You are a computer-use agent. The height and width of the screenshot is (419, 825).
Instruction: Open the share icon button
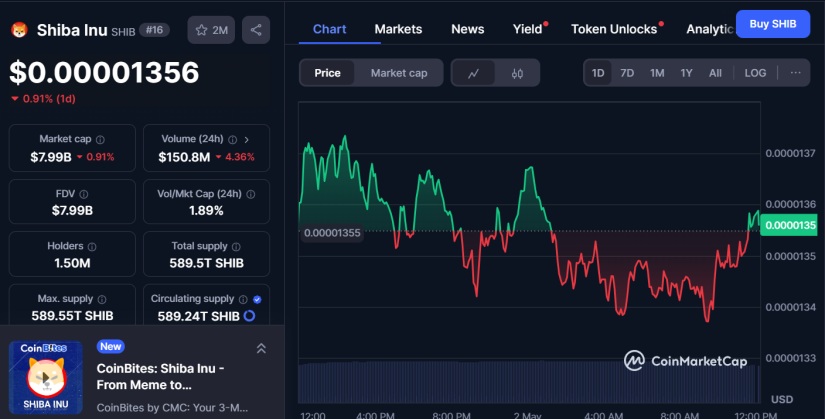coord(256,30)
